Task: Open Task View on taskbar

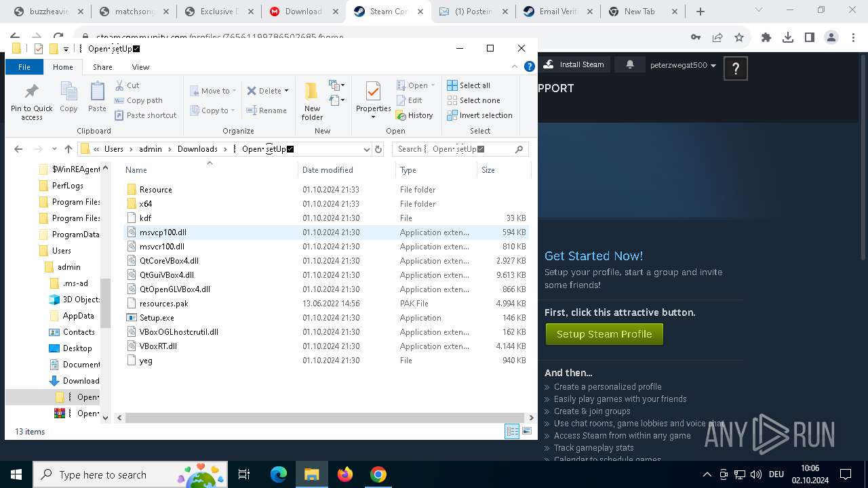Action: click(245, 474)
